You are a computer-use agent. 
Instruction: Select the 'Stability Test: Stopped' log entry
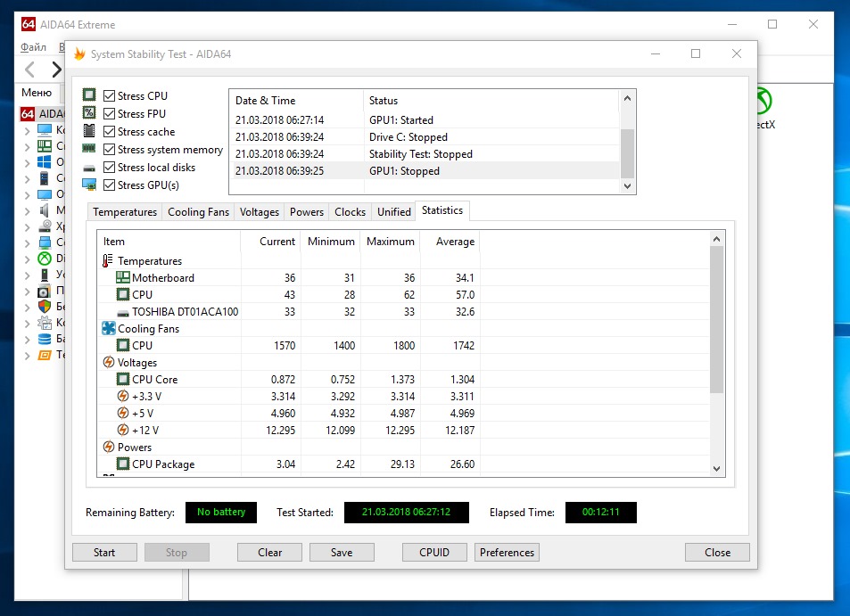424,154
